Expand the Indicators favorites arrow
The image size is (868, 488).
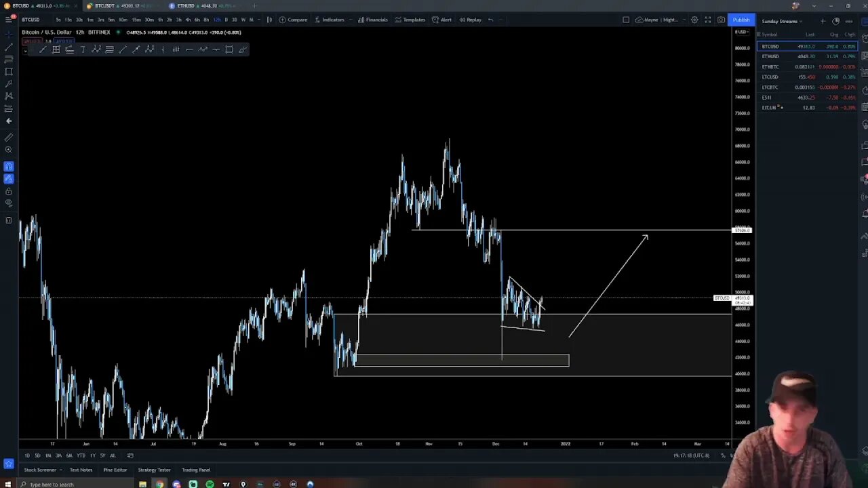[x=351, y=20]
